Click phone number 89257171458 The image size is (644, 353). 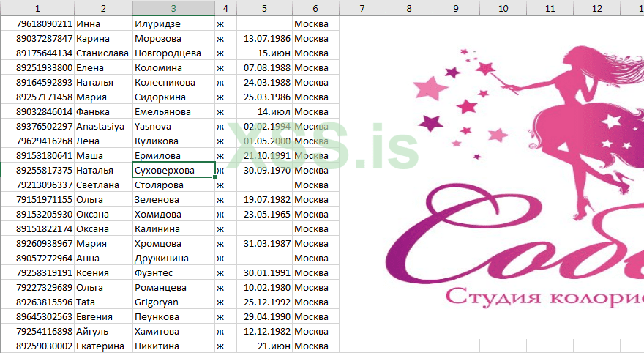point(37,97)
